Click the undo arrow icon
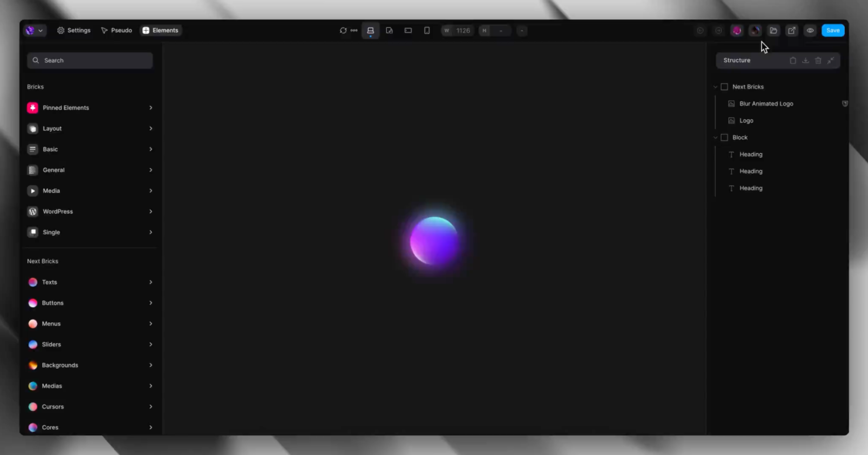The image size is (868, 455). click(x=700, y=31)
